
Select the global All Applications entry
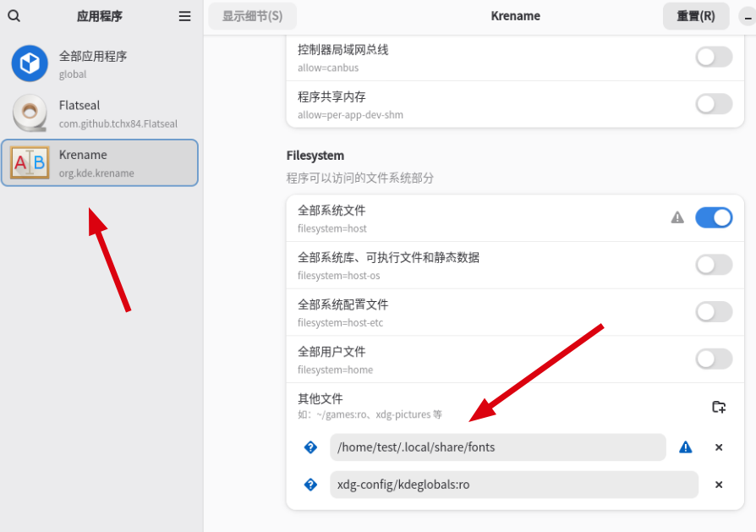point(100,63)
